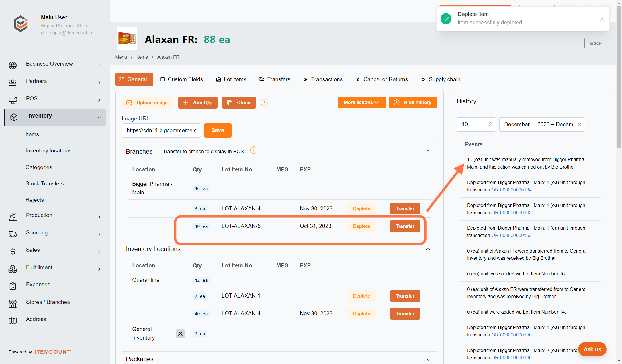Open Inventory locations submenu item
The width and height of the screenshot is (622, 364).
click(48, 150)
